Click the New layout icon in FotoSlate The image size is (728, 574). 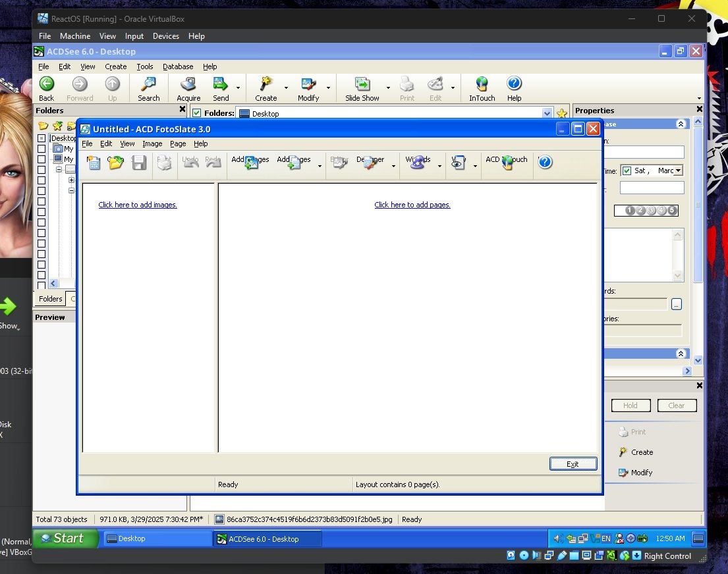[x=94, y=163]
